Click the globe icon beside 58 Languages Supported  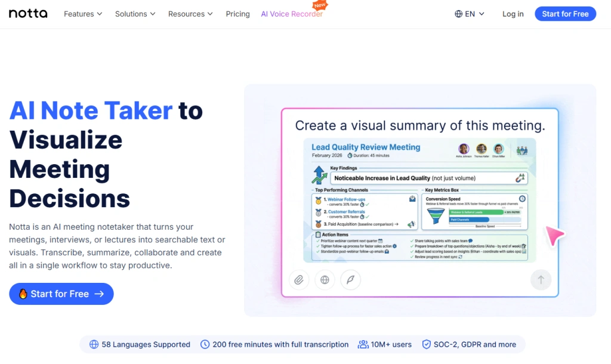94,344
